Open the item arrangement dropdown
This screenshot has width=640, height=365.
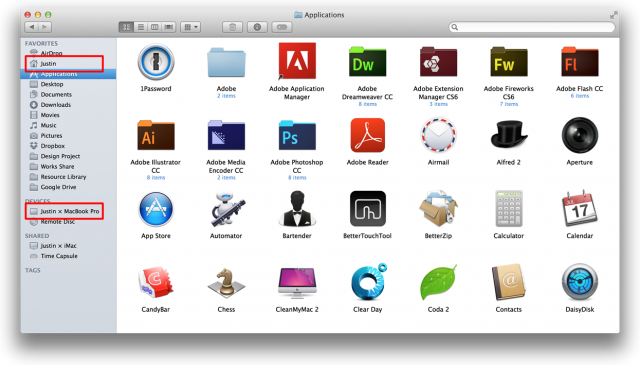(190, 27)
